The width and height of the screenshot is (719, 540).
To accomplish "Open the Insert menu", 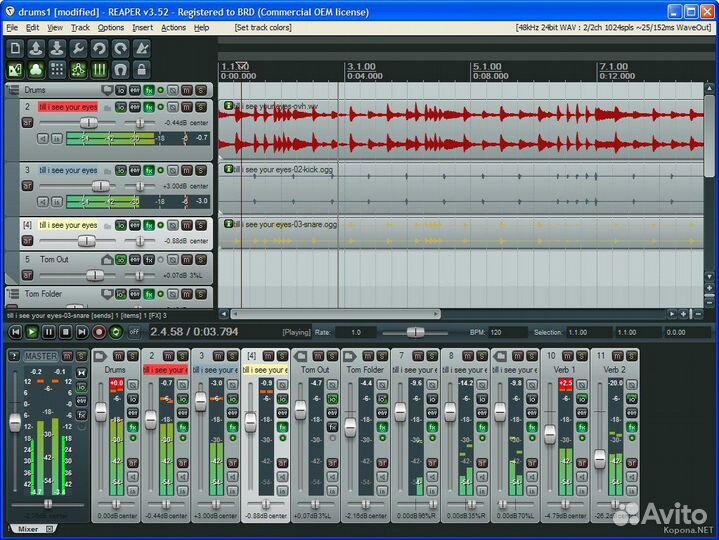I will pyautogui.click(x=143, y=28).
